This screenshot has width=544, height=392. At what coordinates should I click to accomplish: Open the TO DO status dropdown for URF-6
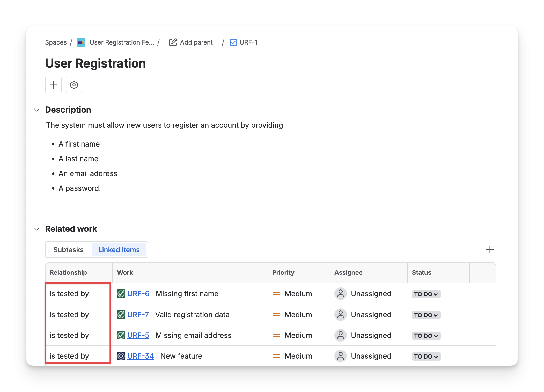426,294
